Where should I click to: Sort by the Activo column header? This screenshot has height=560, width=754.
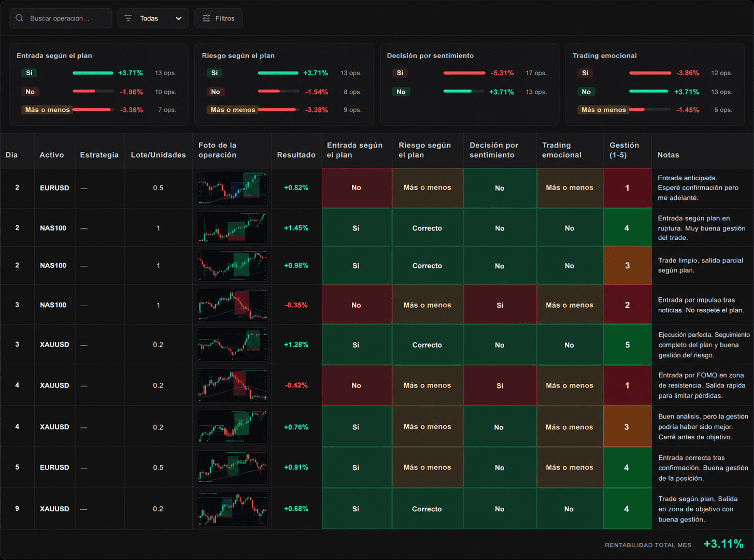point(52,155)
